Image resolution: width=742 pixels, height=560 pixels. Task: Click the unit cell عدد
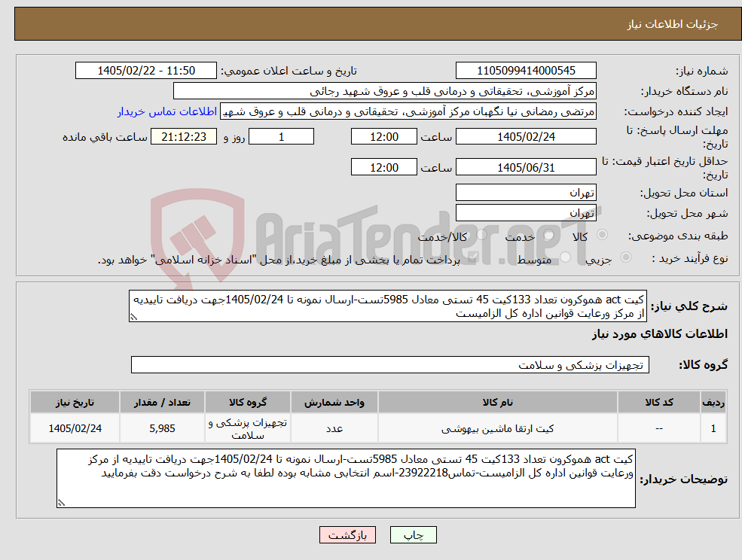(334, 428)
